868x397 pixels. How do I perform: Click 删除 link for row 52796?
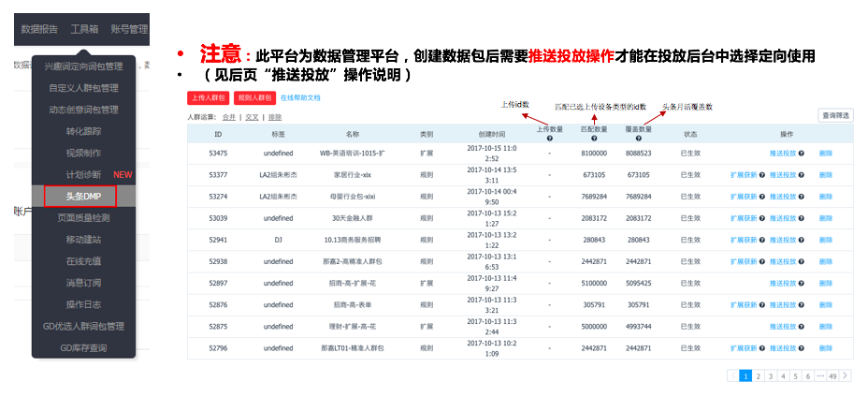[825, 348]
